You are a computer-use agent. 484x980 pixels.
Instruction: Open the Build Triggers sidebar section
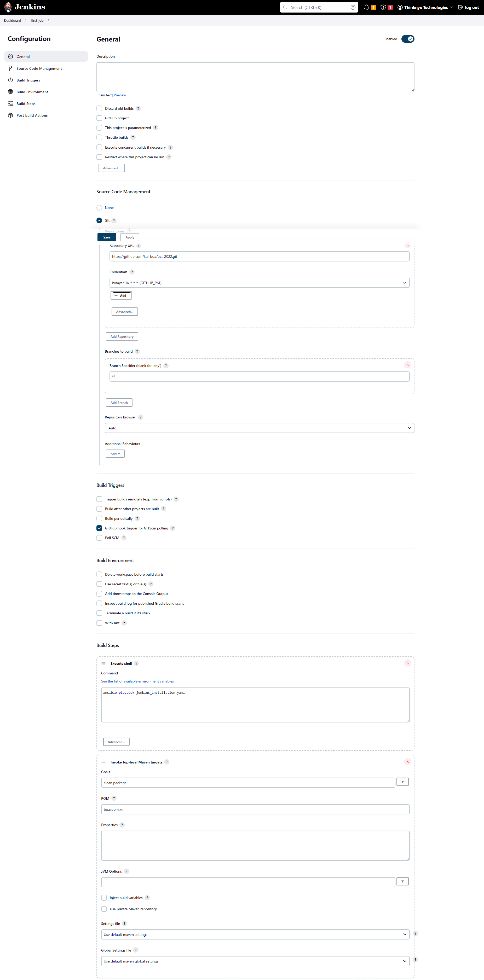28,80
